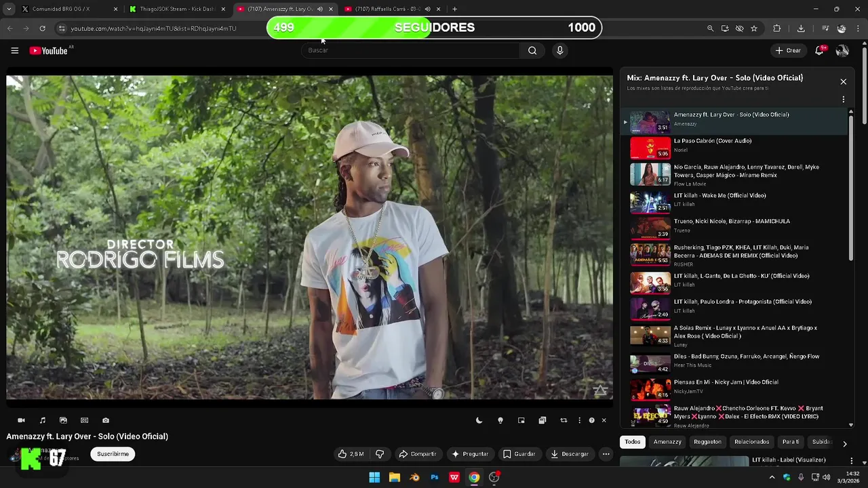Click the Crear button
This screenshot has height=488, width=868.
click(x=789, y=50)
